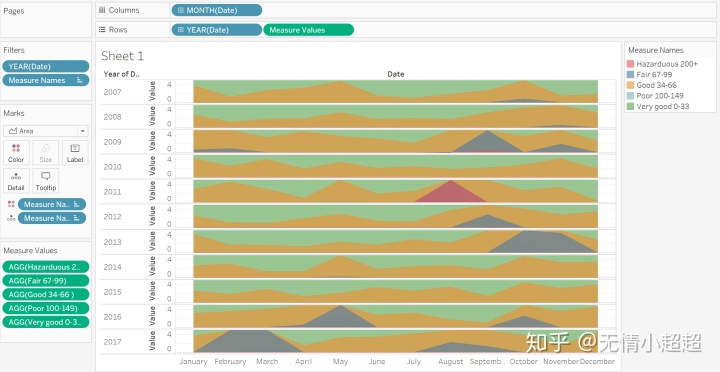Image resolution: width=720 pixels, height=372 pixels.
Task: Open the Color marks card
Action: [16, 153]
